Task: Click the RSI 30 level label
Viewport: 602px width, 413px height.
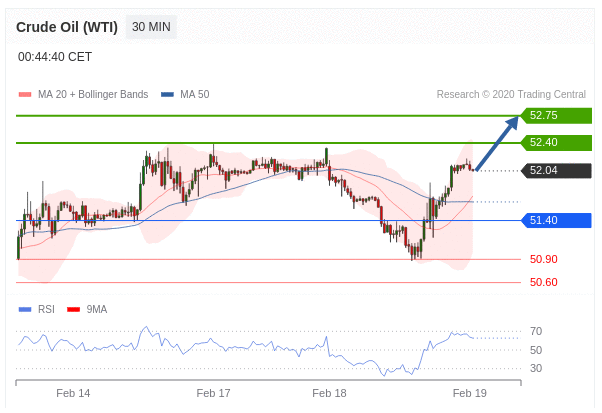Action: (x=536, y=368)
